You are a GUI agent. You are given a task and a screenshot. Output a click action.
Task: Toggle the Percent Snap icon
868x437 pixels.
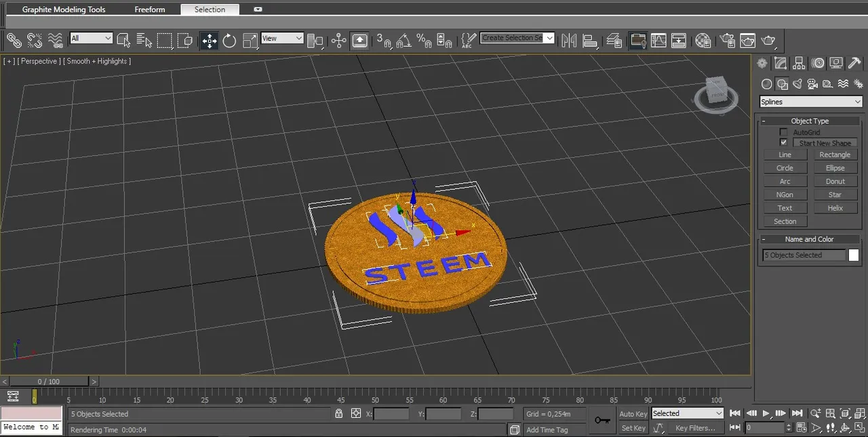pyautogui.click(x=425, y=41)
